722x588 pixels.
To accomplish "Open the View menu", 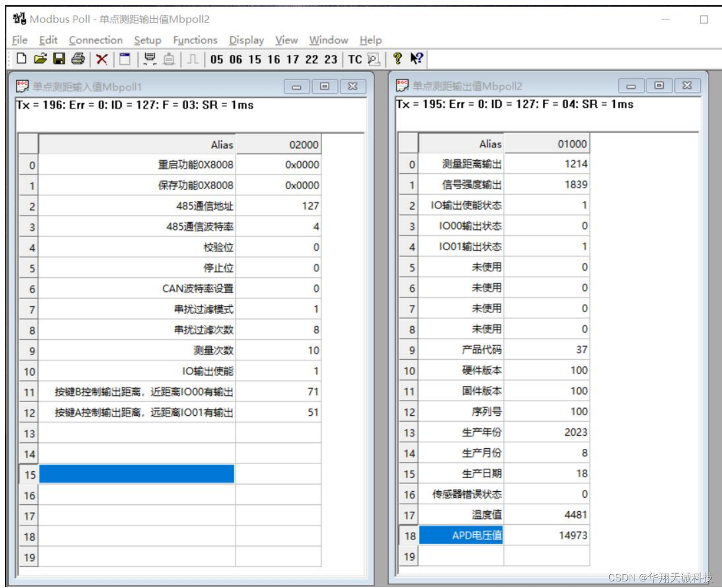I will click(286, 40).
